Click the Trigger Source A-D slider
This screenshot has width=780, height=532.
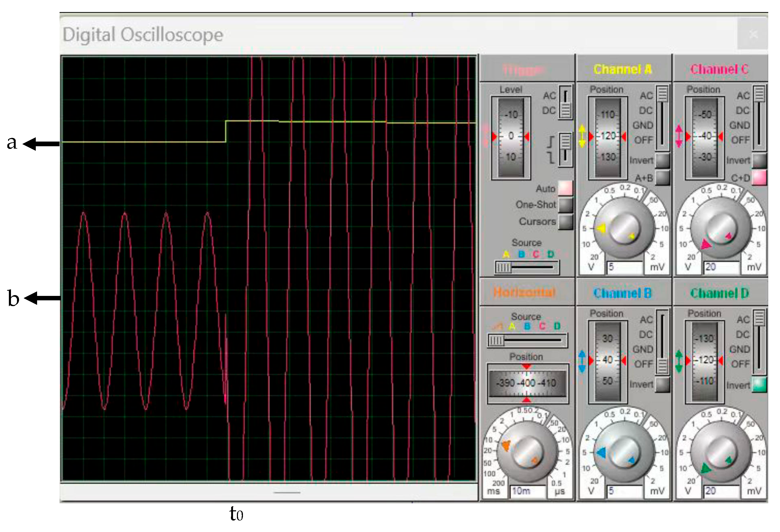pos(527,267)
